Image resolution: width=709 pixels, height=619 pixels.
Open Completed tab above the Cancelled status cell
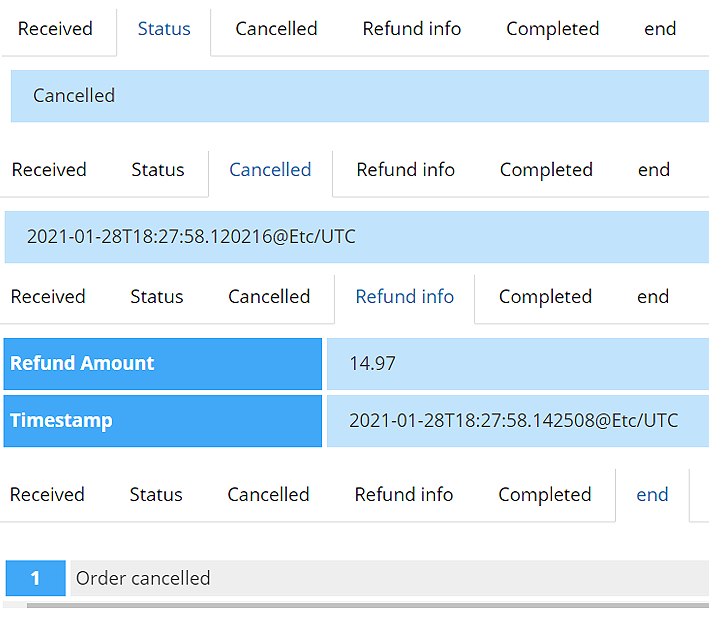[552, 29]
